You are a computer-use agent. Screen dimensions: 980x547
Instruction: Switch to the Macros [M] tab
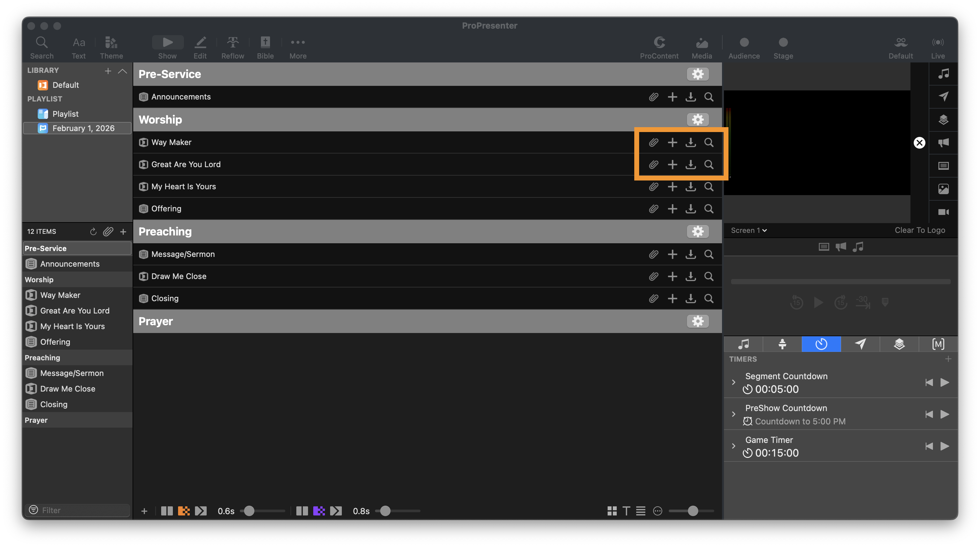pos(938,344)
